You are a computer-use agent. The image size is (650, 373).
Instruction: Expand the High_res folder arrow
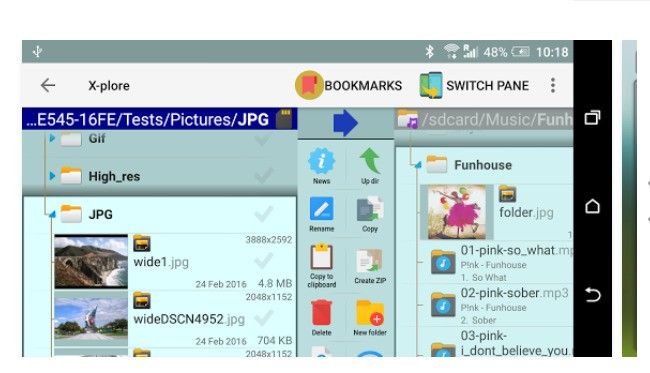52,176
